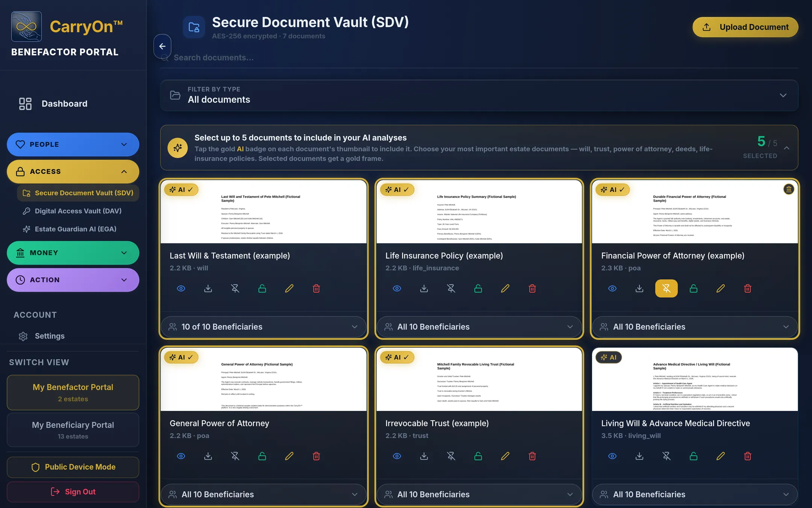Collapse the ACCESS sidebar section

(73, 172)
